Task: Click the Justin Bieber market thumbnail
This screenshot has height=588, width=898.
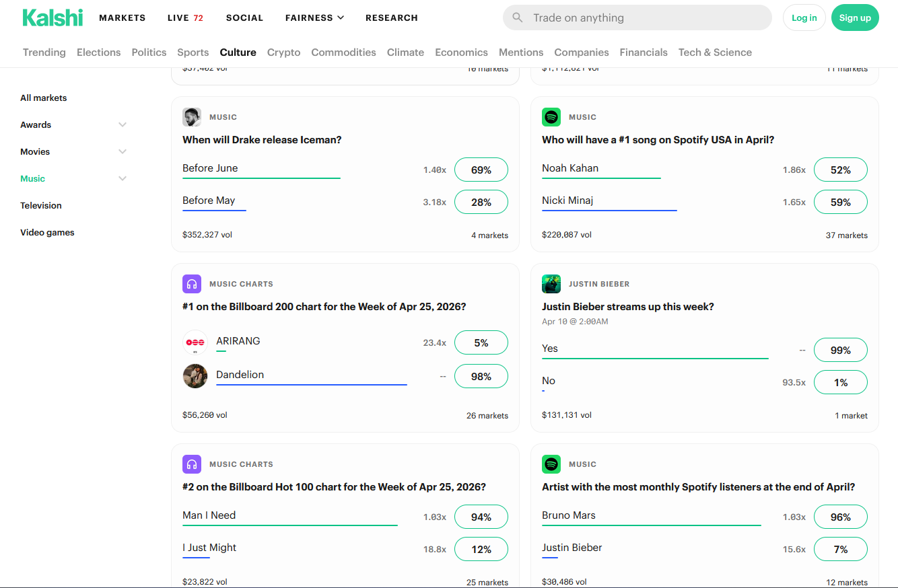Action: click(x=551, y=284)
